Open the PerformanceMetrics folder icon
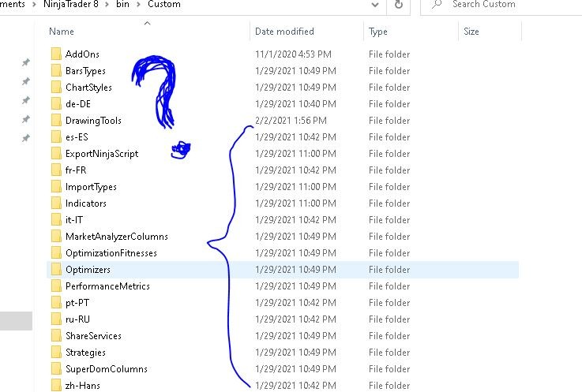This screenshot has height=392, width=582. point(56,286)
